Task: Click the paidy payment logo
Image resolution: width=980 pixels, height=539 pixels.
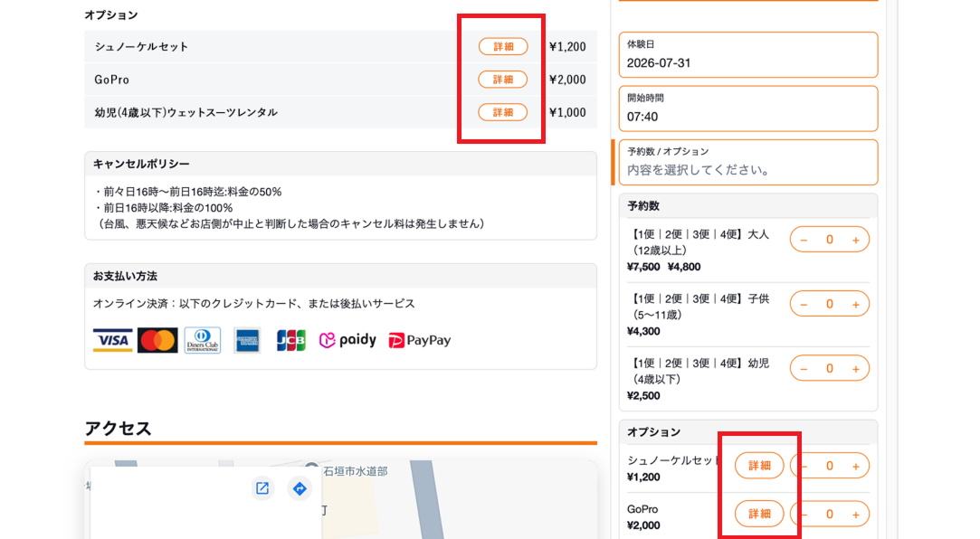Action: click(347, 340)
